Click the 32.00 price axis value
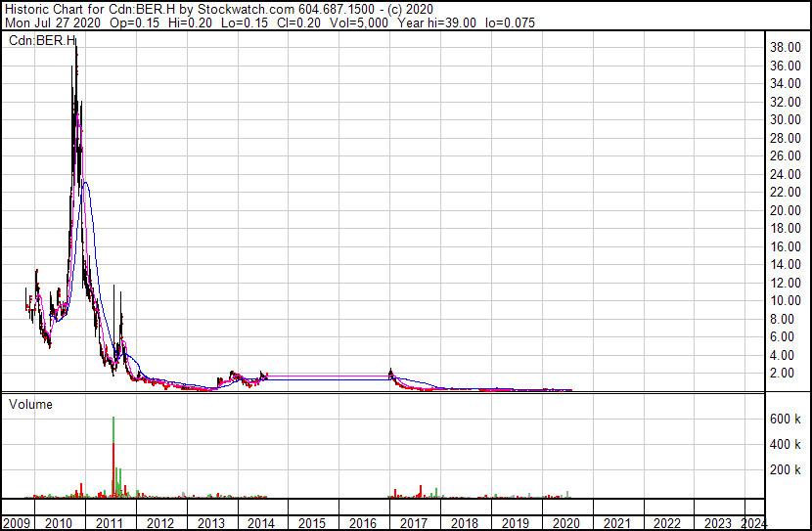This screenshot has height=531, width=812. pyautogui.click(x=786, y=102)
